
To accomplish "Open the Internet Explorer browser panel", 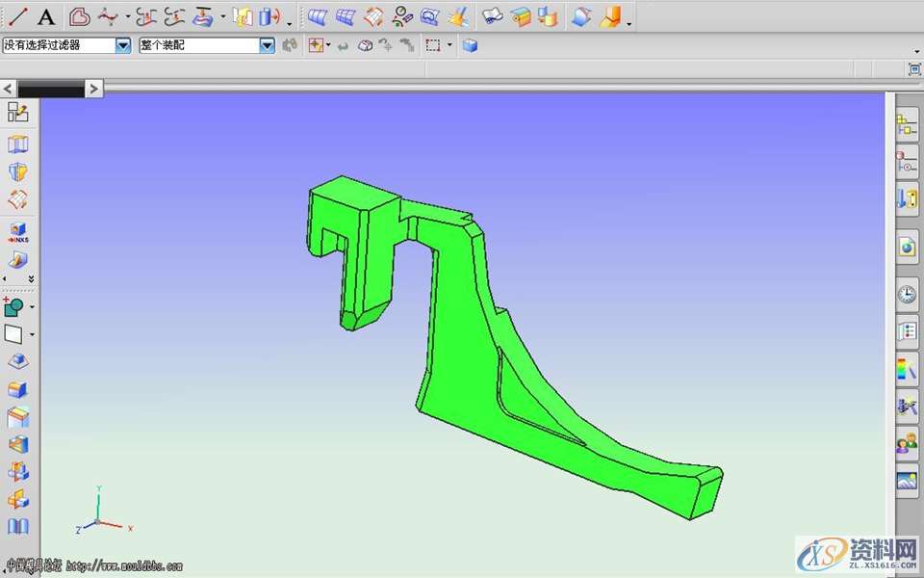I will tap(907, 248).
